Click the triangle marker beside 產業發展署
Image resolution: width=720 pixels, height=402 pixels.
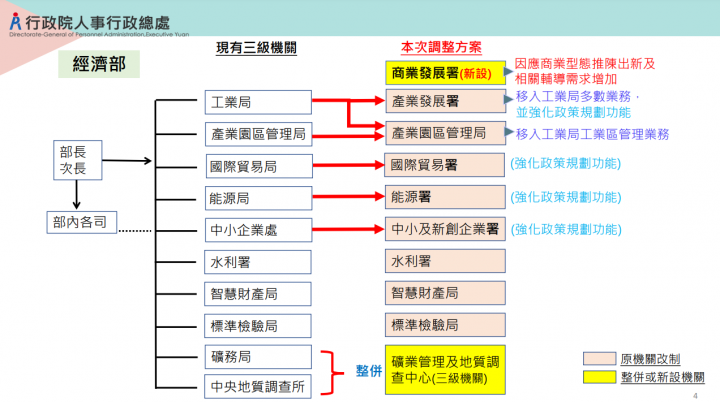click(x=508, y=99)
